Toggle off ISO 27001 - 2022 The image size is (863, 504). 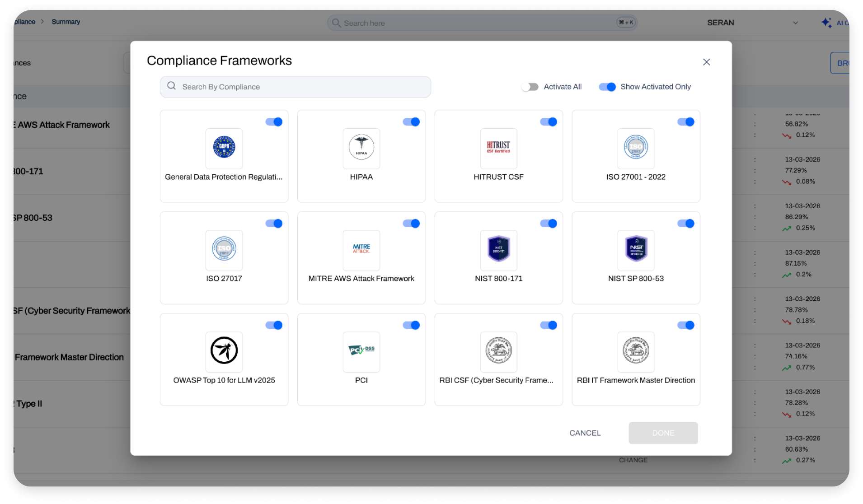coord(686,122)
